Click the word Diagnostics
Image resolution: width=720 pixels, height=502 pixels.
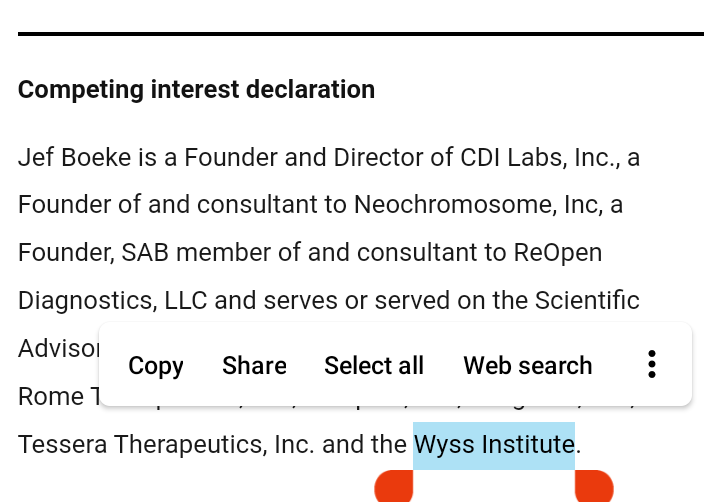(79, 301)
